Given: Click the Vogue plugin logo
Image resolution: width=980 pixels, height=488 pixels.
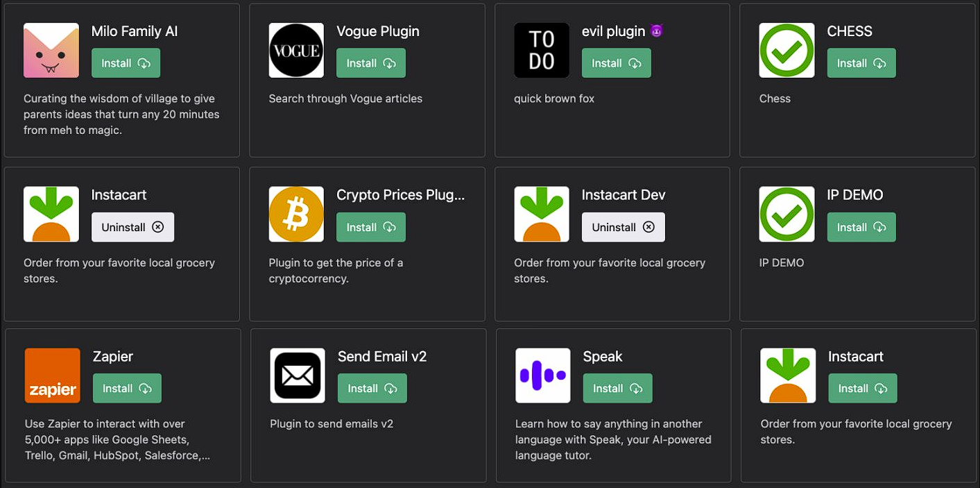Looking at the screenshot, I should click(296, 50).
